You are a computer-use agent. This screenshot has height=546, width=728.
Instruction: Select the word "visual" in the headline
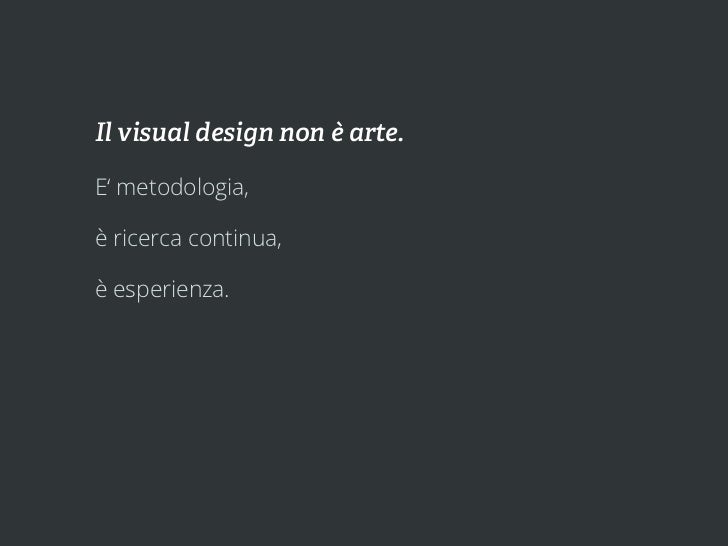tap(153, 132)
